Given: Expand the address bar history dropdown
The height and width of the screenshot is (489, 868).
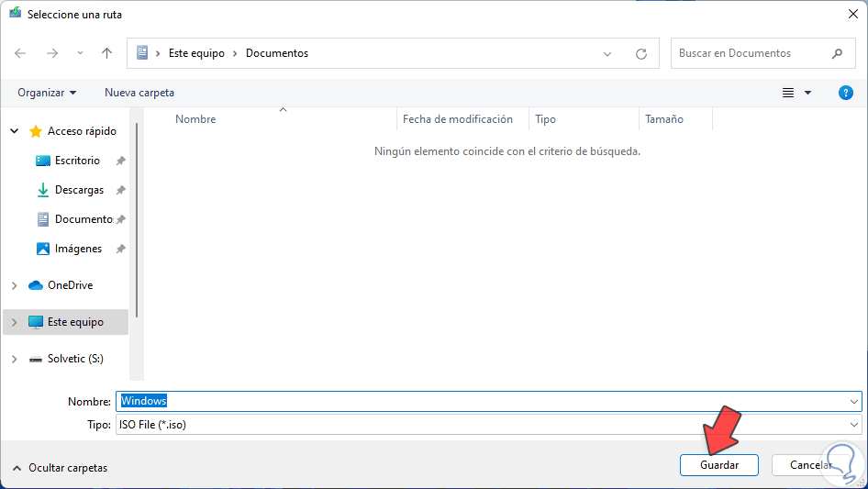Looking at the screenshot, I should [607, 54].
